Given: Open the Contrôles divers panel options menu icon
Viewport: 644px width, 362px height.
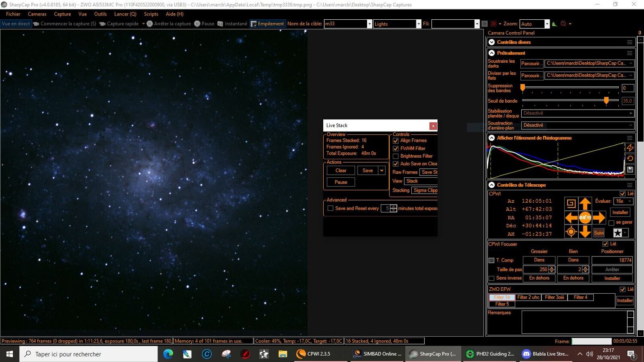Looking at the screenshot, I should (x=629, y=42).
